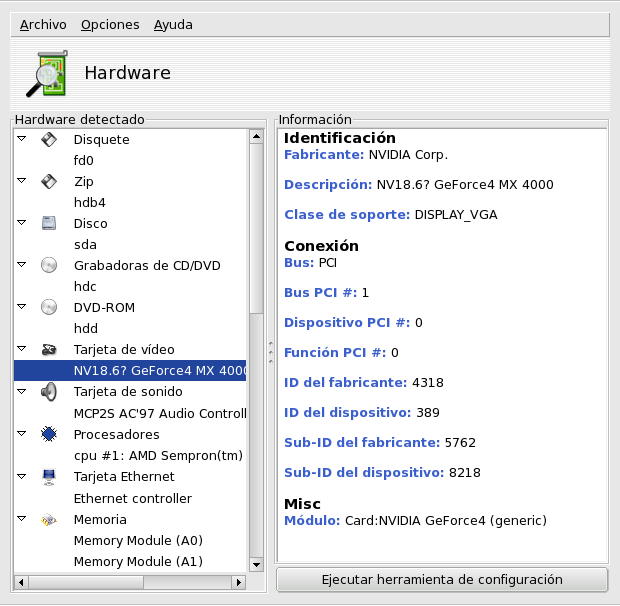The width and height of the screenshot is (620, 606).
Task: Select MCP2S AC'97 Audio Controller entry
Action: (x=160, y=413)
